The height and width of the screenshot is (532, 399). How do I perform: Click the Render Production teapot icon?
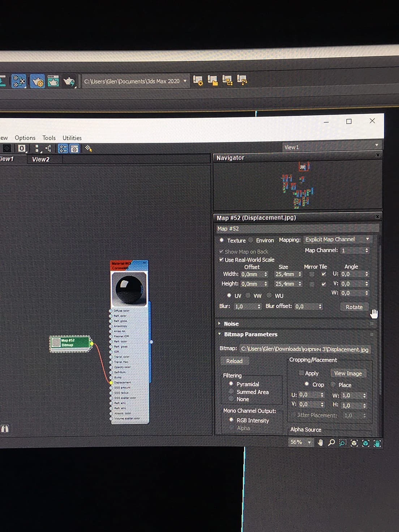pyautogui.click(x=69, y=81)
